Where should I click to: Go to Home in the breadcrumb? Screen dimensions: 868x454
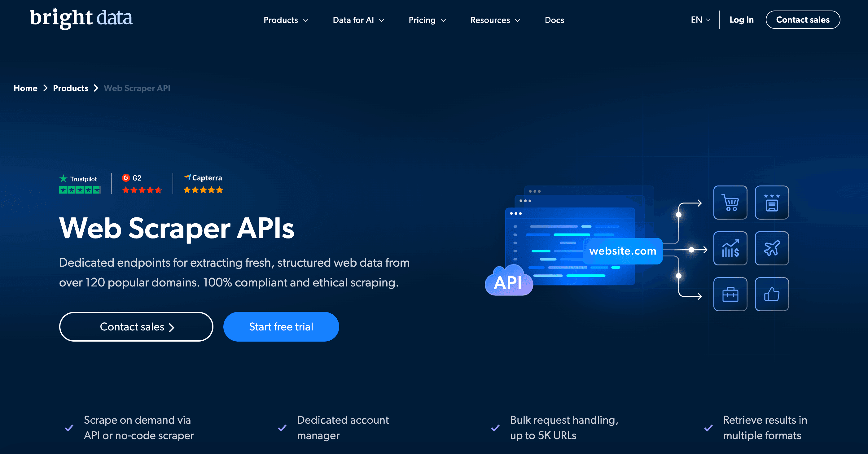pos(25,88)
